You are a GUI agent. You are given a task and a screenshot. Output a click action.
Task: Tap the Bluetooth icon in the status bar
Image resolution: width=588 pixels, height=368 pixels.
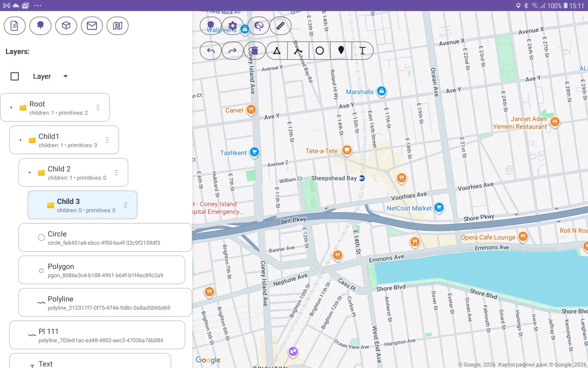pyautogui.click(x=526, y=6)
